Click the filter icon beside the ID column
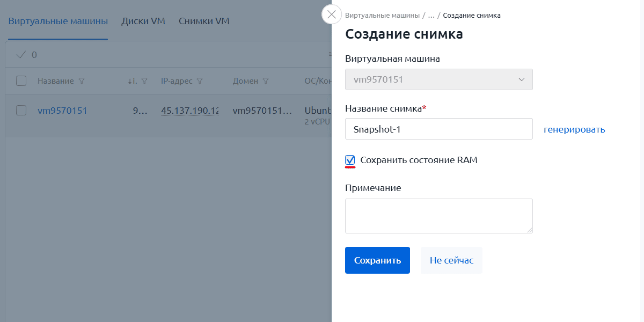Screen dimensions: 644x322 [x=144, y=81]
